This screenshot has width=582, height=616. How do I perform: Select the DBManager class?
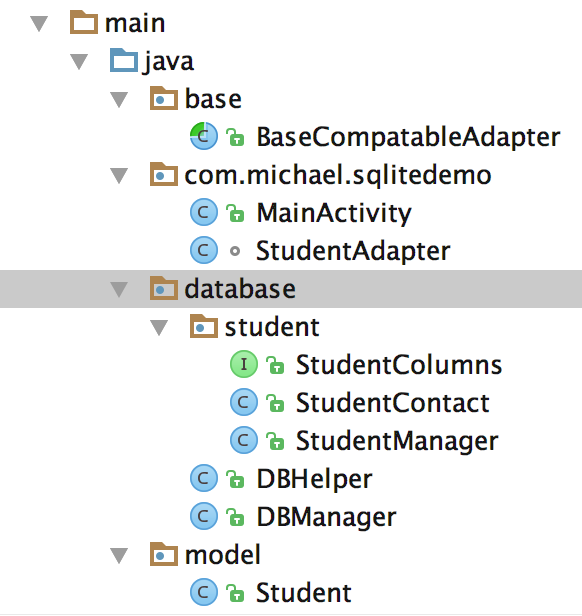tap(326, 517)
